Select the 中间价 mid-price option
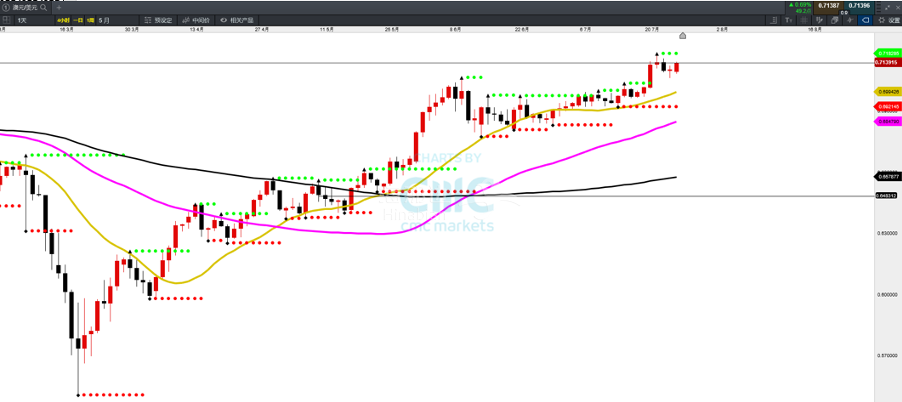The height and width of the screenshot is (402, 902). pyautogui.click(x=197, y=19)
